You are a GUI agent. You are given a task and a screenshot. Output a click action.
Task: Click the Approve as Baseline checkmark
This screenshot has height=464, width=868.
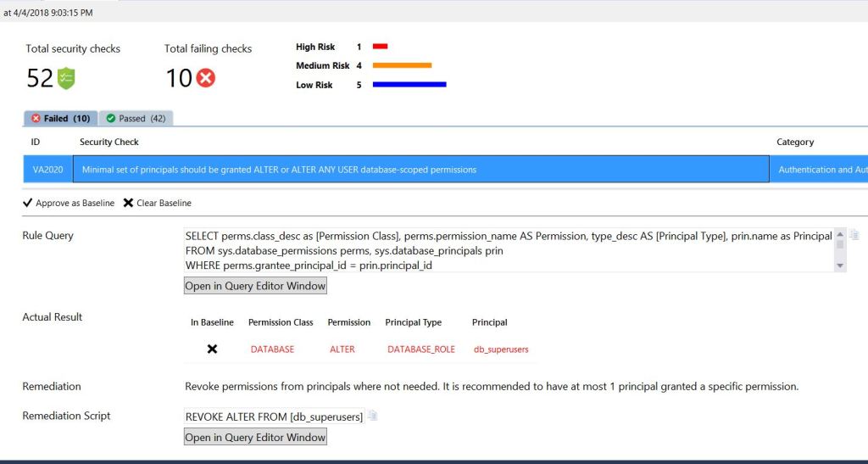coord(27,203)
